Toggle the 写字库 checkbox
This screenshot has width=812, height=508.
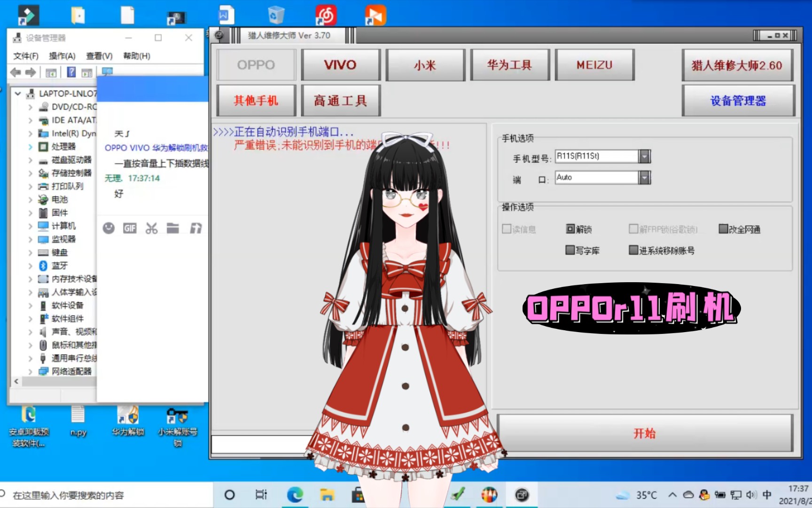pos(570,250)
